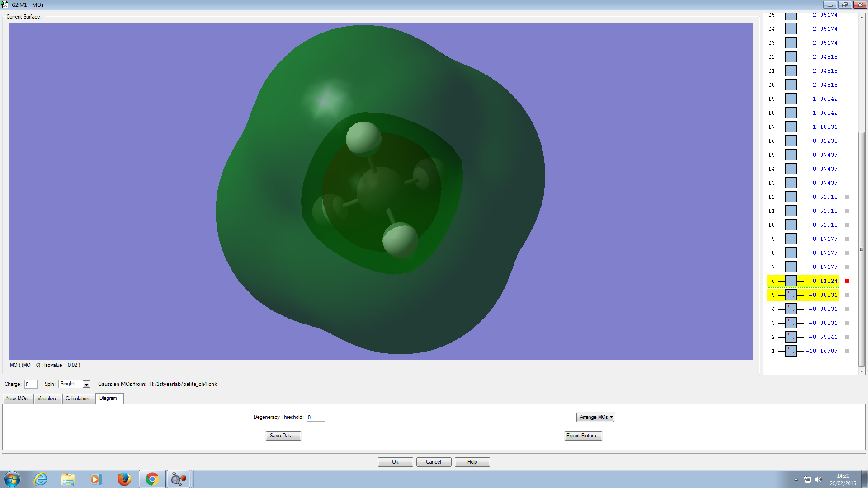Open the Spin Singlet dropdown

86,384
